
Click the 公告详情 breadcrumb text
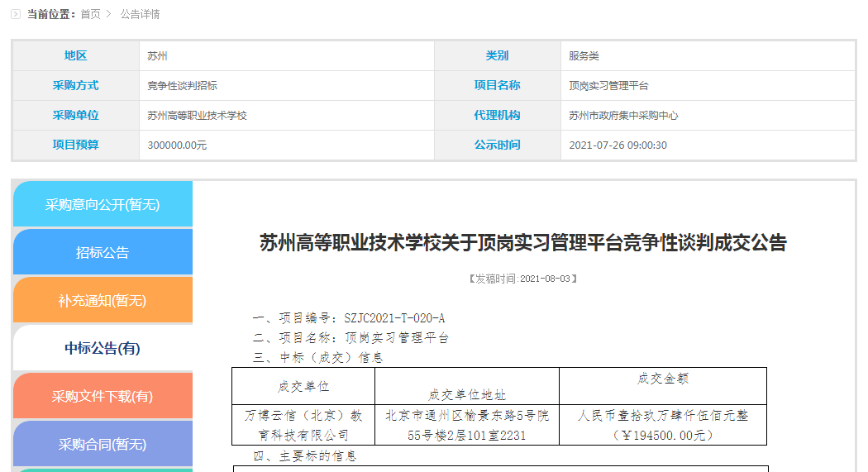pos(140,14)
